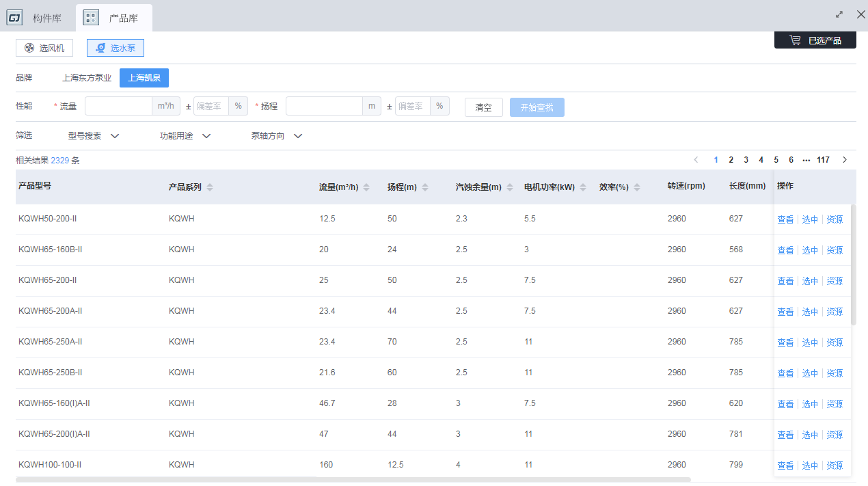Open 资源 for KQWH50-200-II
The height and width of the screenshot is (486, 868).
tap(835, 219)
